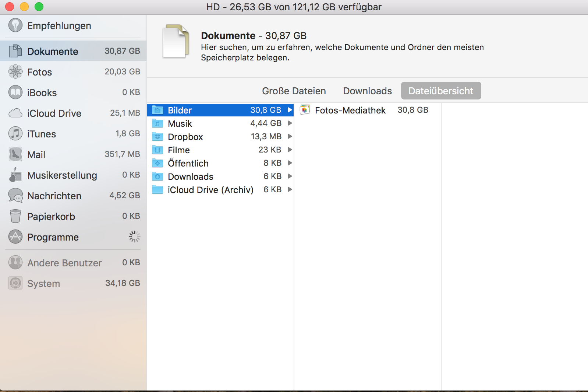Click the Filme folder icon
The height and width of the screenshot is (392, 588).
pos(157,150)
